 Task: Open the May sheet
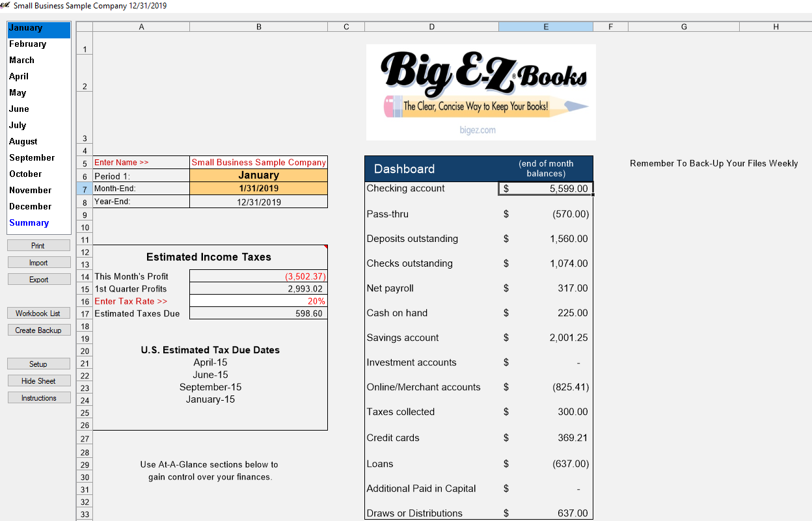[x=18, y=92]
